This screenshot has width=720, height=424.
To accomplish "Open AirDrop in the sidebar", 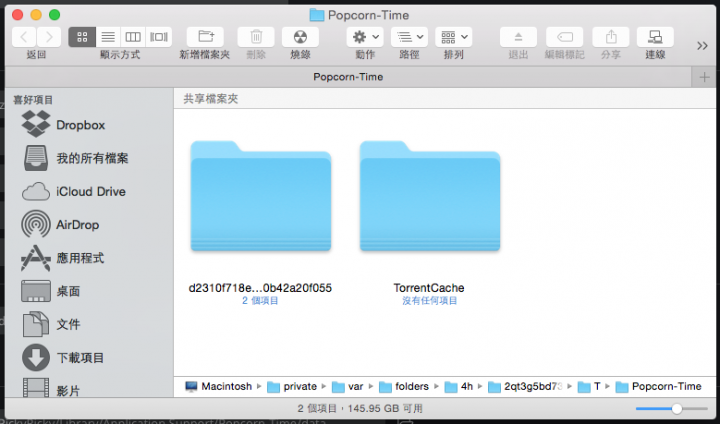I will 60,224.
